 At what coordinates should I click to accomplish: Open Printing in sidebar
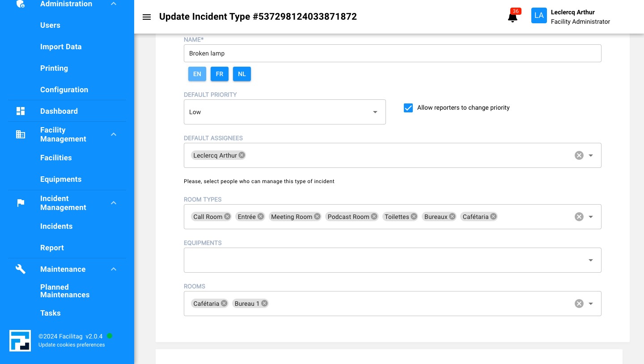[x=54, y=68]
